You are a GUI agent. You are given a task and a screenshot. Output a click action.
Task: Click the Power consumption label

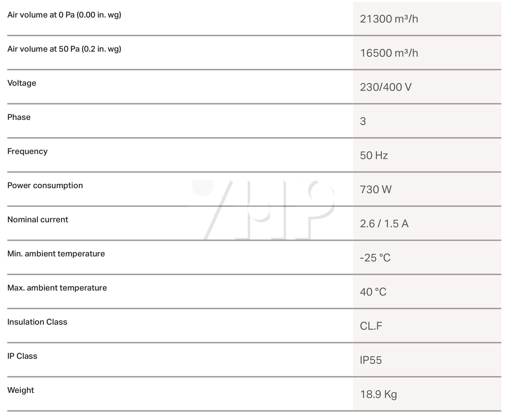click(x=45, y=186)
